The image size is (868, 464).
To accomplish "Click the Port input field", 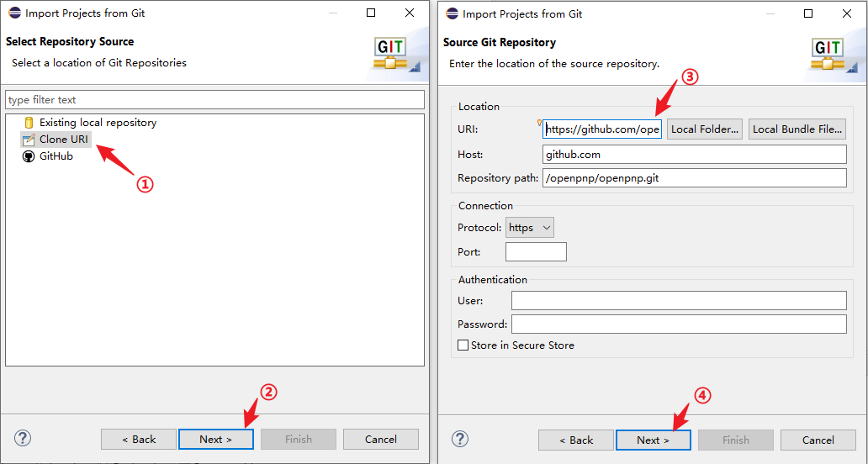I will 536,252.
